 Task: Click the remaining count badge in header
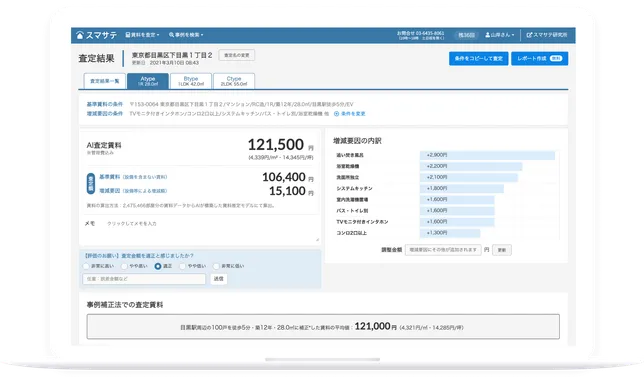[466, 35]
